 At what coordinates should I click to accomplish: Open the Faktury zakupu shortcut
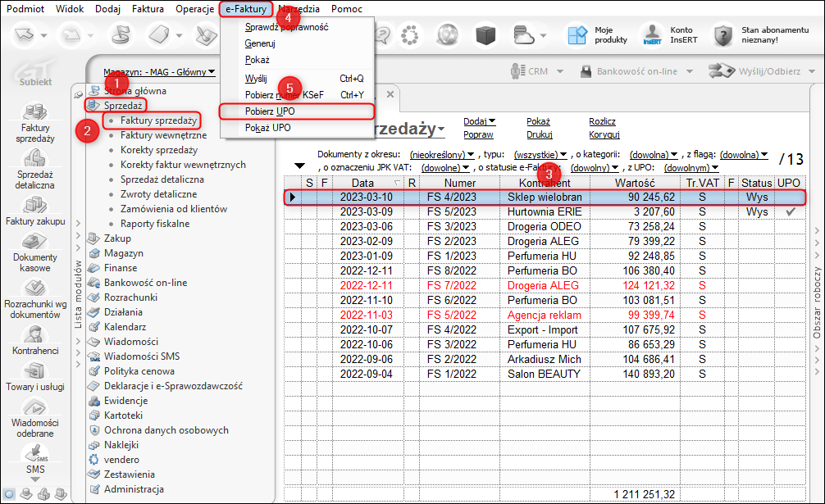coord(35,211)
